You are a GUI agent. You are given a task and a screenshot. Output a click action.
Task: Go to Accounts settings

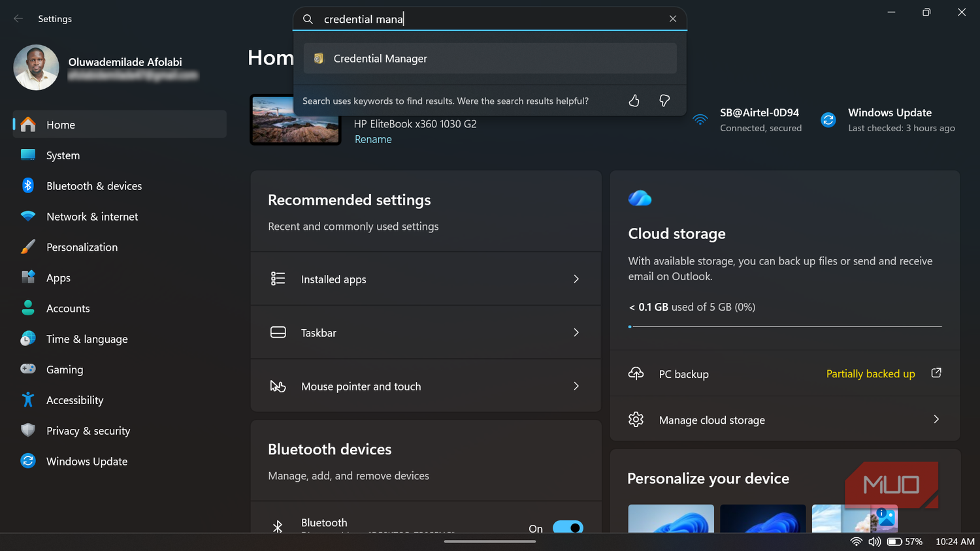(x=120, y=309)
